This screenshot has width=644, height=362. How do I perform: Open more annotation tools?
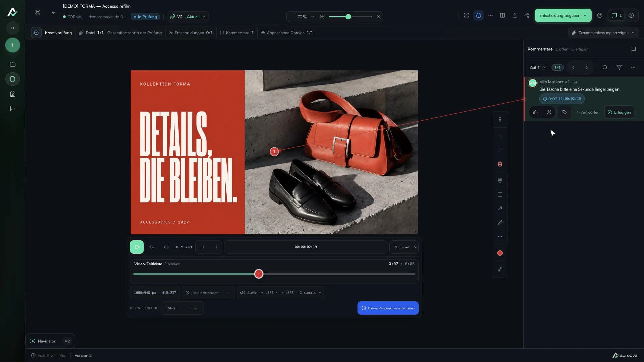point(500,237)
